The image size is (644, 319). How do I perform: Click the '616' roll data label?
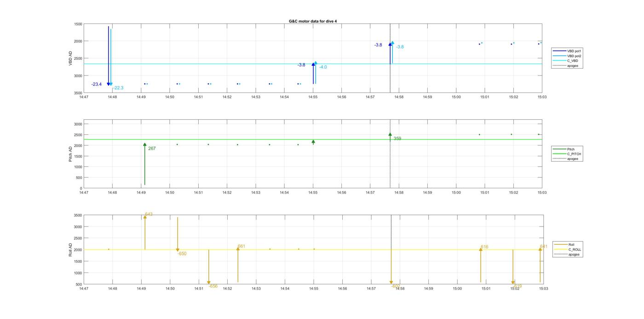click(484, 247)
